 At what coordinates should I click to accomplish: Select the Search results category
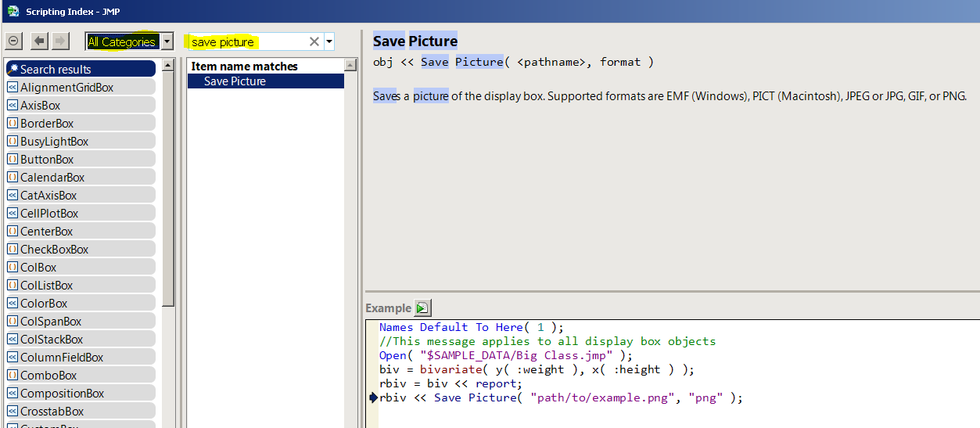56,70
